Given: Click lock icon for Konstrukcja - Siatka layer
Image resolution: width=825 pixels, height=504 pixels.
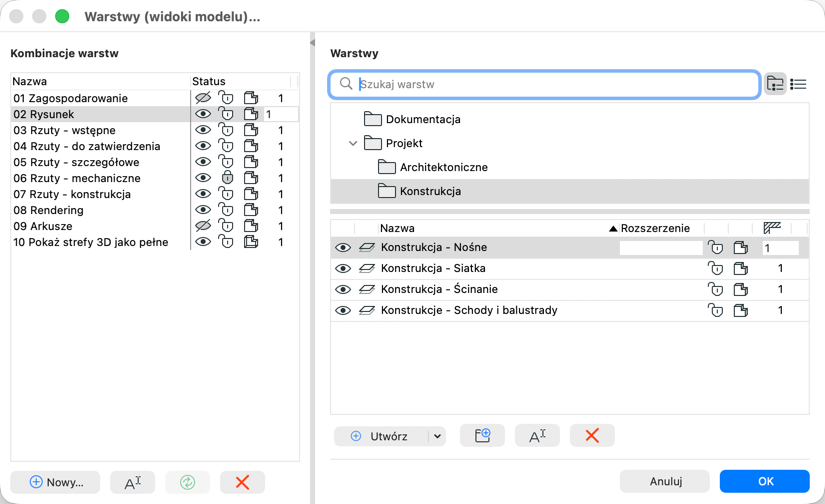Looking at the screenshot, I should click(x=716, y=268).
